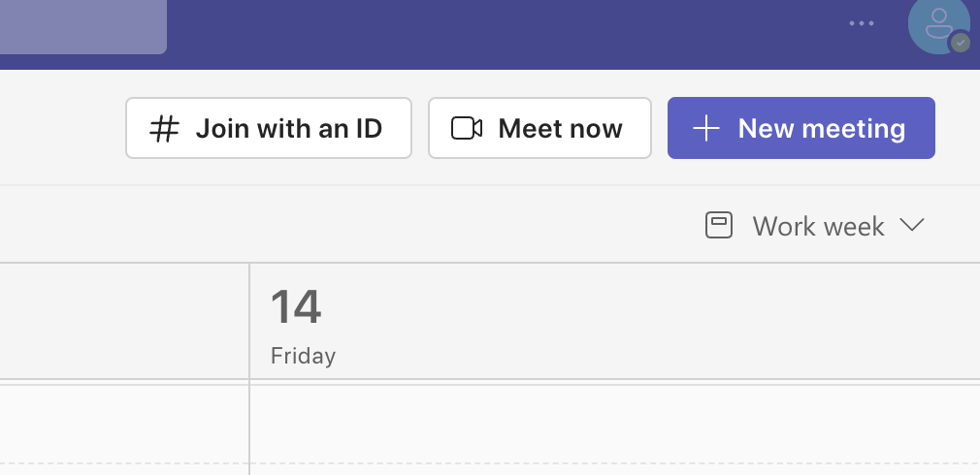Open Settings and more ellipsis

862,23
